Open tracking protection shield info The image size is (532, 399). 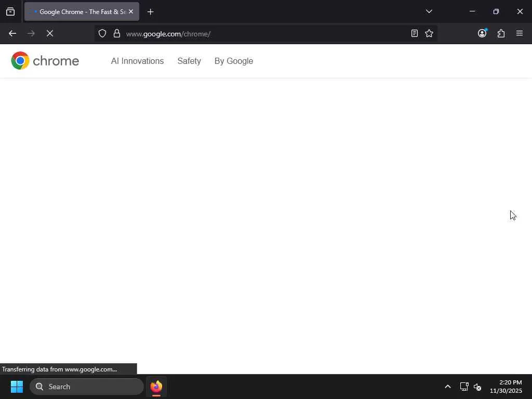click(x=102, y=34)
